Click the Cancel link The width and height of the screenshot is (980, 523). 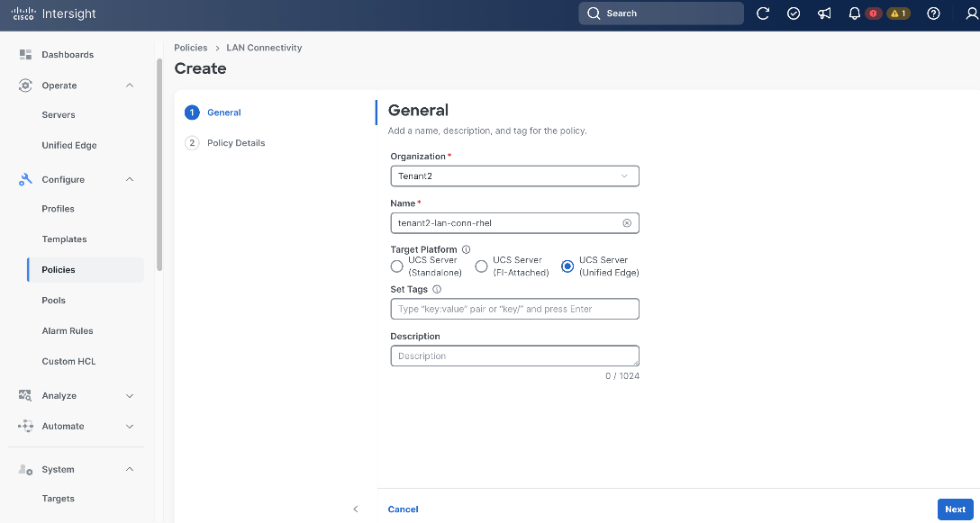click(x=404, y=509)
